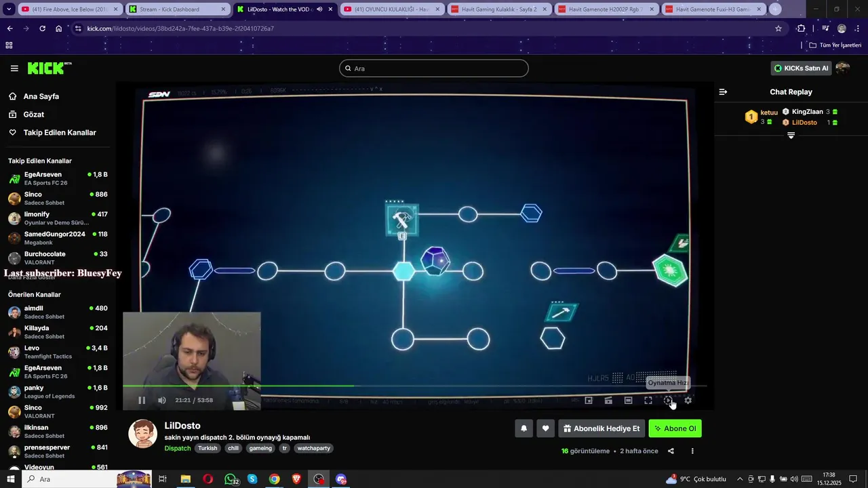Enter fullscreen video mode
The width and height of the screenshot is (868, 488).
tap(648, 401)
